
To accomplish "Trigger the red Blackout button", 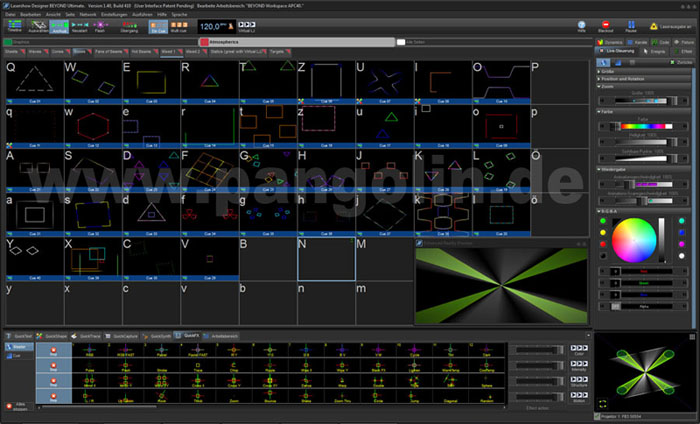I will pos(605,26).
